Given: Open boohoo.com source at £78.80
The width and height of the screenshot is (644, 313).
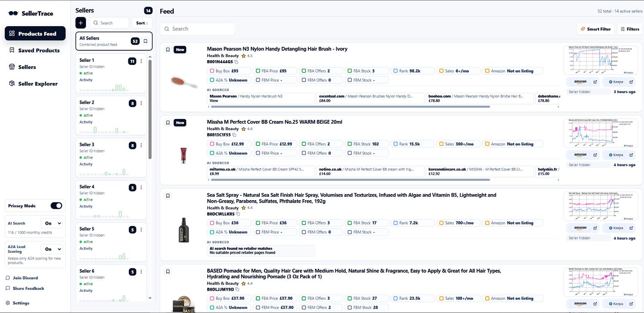Looking at the screenshot, I should (x=480, y=98).
